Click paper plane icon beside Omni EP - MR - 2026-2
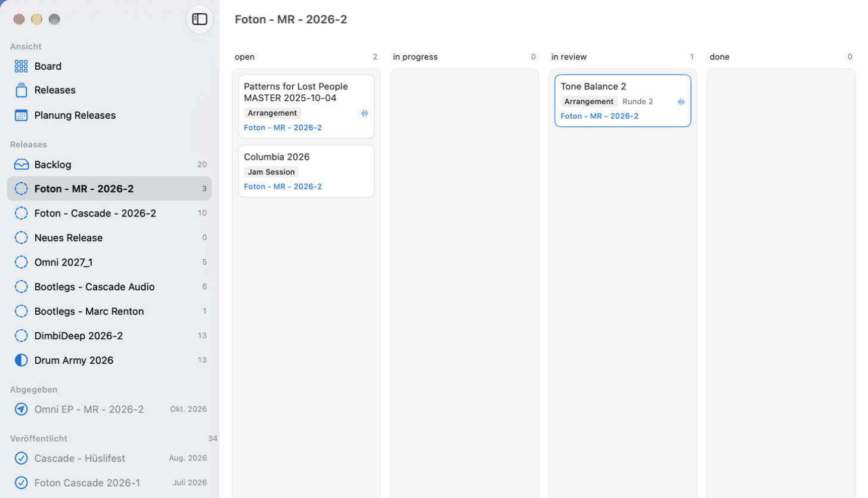868x498 pixels. pyautogui.click(x=21, y=409)
